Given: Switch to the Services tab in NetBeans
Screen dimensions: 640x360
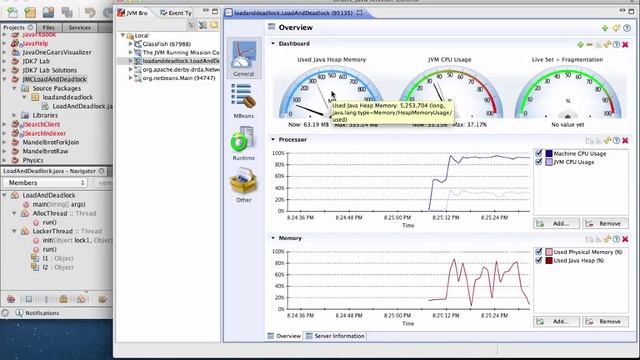Looking at the screenshot, I should click(x=80, y=27).
